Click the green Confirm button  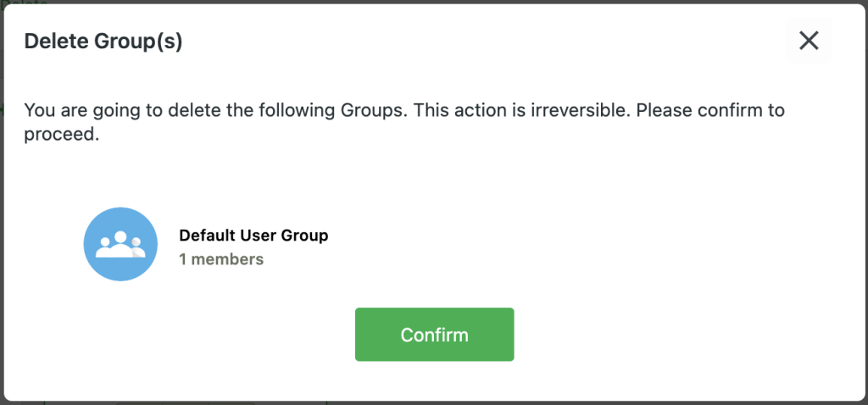(434, 335)
